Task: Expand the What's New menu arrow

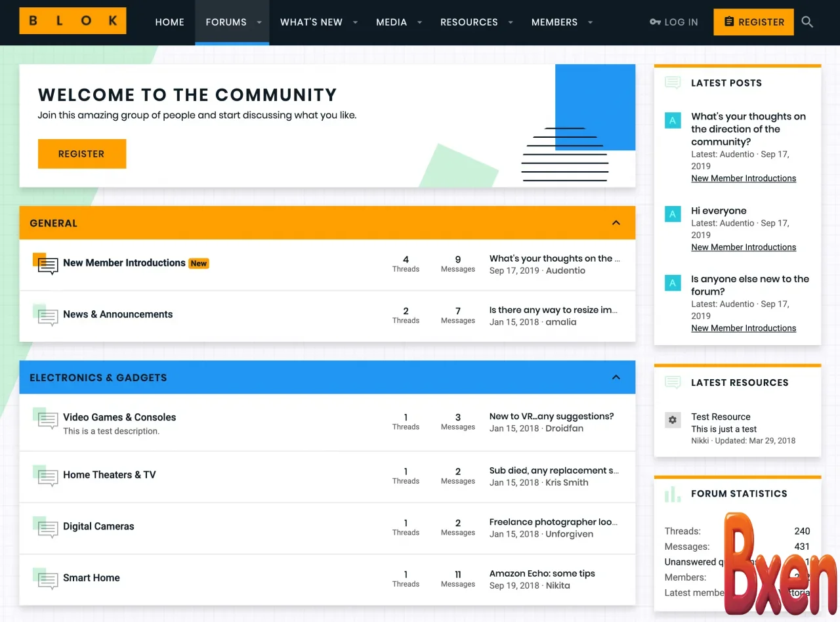Action: tap(355, 22)
